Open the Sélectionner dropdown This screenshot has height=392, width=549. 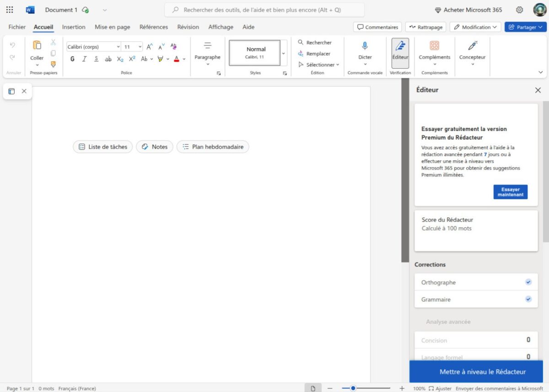pos(318,64)
